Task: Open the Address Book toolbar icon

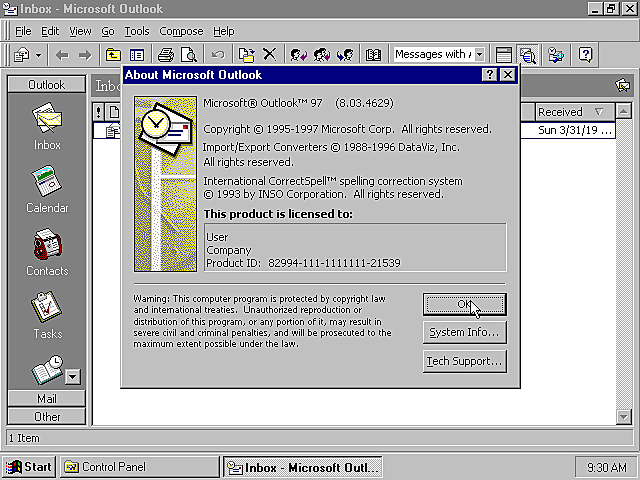Action: pos(373,55)
